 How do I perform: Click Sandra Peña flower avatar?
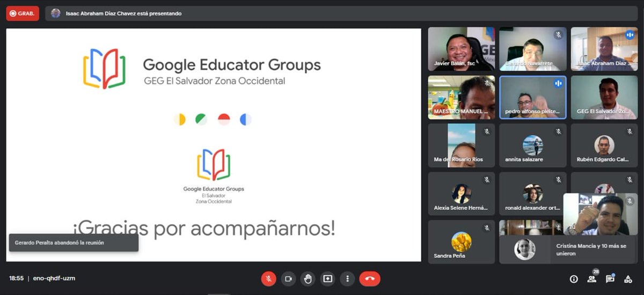tap(462, 241)
